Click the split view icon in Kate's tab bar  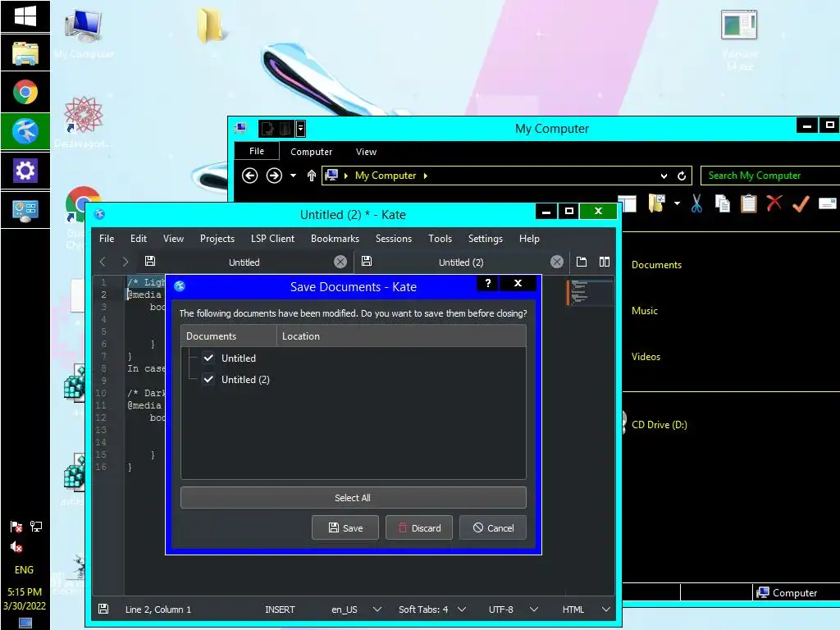click(x=605, y=262)
